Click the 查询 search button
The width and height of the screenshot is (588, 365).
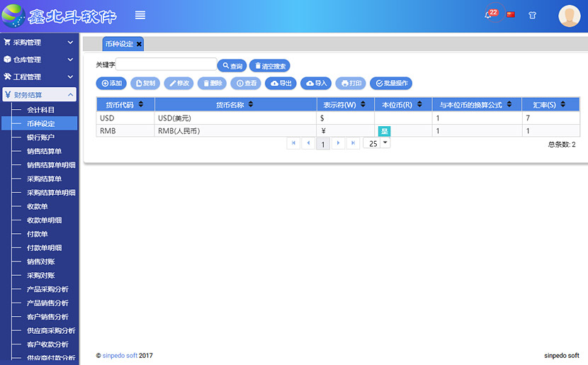[x=232, y=66]
